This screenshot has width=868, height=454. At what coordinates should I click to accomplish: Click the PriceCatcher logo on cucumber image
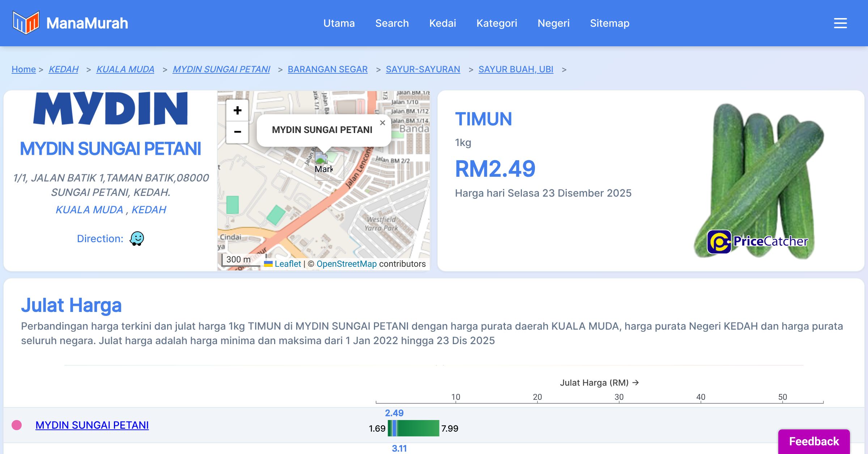757,241
